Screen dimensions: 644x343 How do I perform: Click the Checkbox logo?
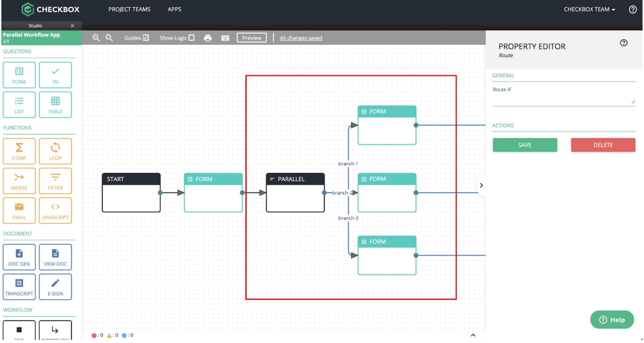click(x=51, y=9)
